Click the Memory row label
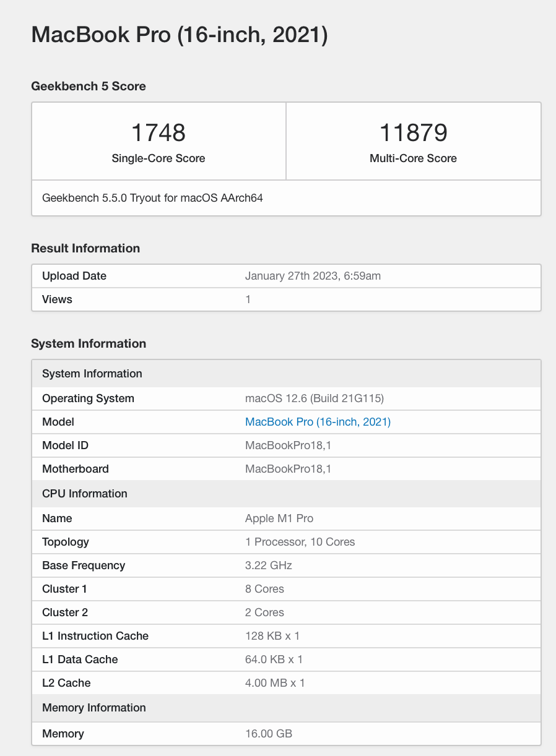This screenshot has height=756, width=556. 63,734
